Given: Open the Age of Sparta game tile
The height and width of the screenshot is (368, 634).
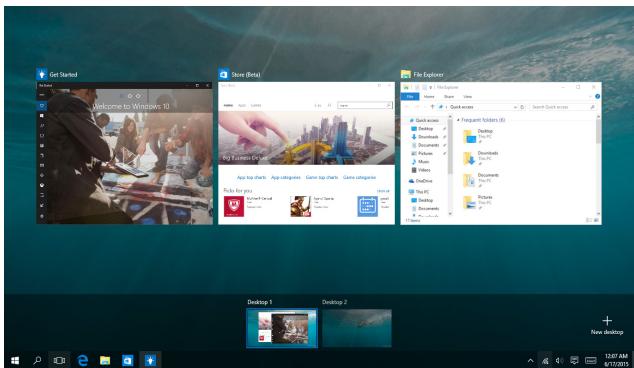Looking at the screenshot, I should [x=300, y=207].
